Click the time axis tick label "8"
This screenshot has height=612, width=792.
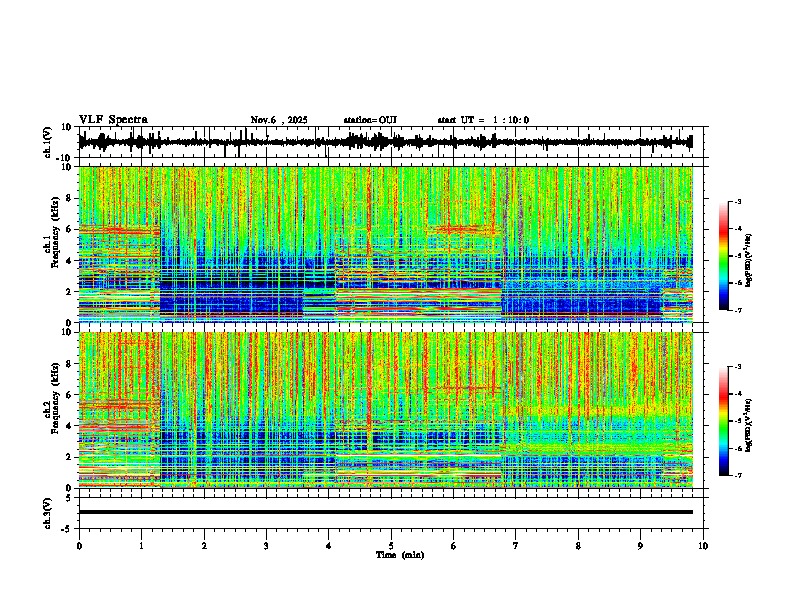(578, 546)
